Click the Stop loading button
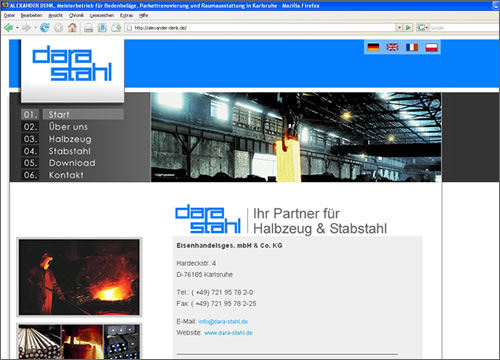 pos(58,28)
